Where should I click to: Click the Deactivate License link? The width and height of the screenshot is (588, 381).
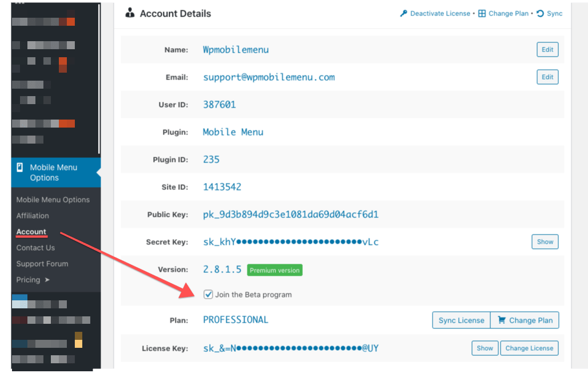point(440,14)
